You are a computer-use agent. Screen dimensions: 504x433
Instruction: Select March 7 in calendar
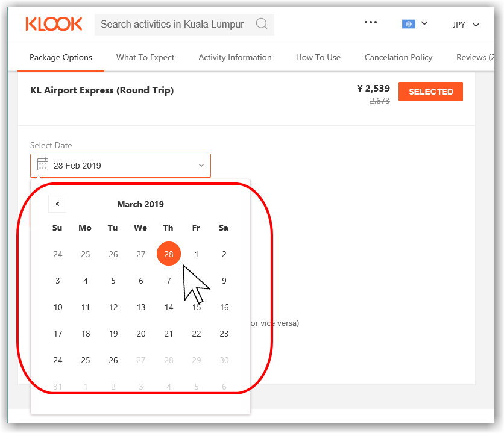tap(169, 281)
